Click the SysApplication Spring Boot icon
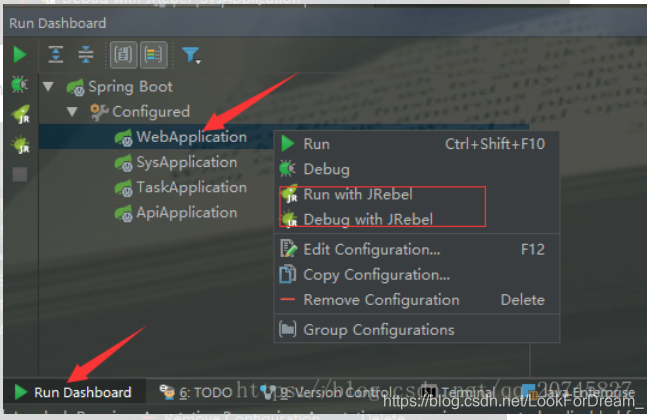The height and width of the screenshot is (420, 654). tap(123, 163)
